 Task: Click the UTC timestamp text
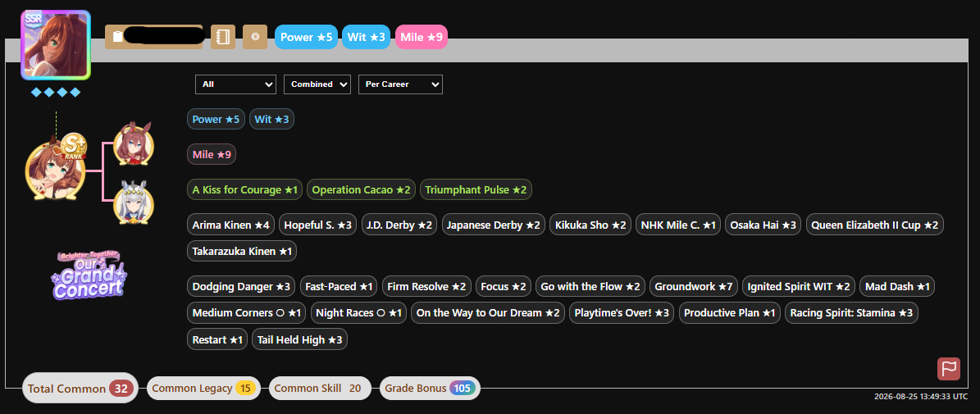[921, 397]
